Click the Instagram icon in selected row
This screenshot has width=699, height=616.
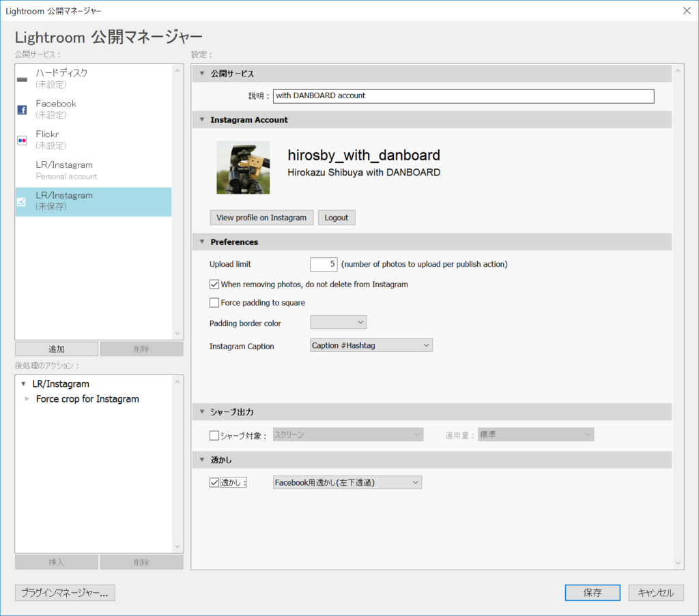21,202
